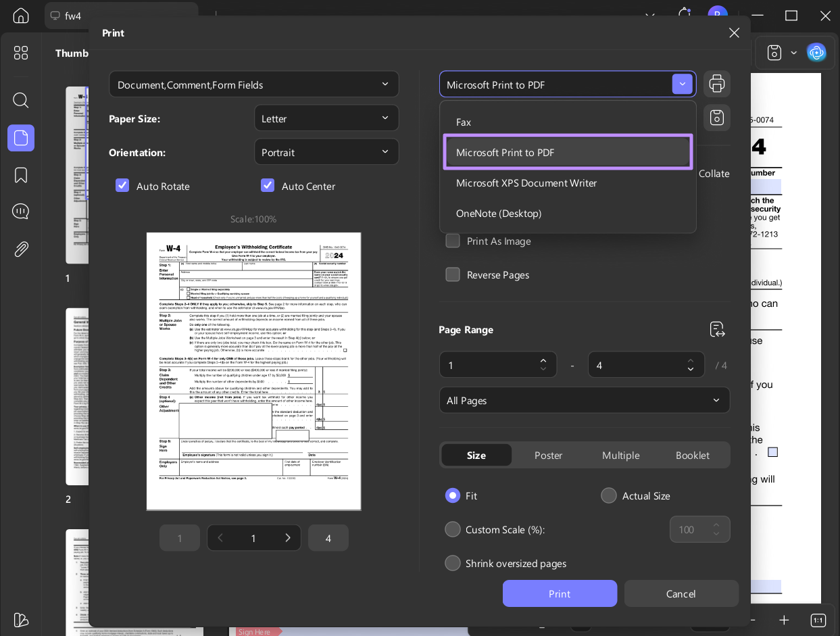The image size is (840, 636).
Task: Select the Thumbnails panel icon
Action: (20, 138)
